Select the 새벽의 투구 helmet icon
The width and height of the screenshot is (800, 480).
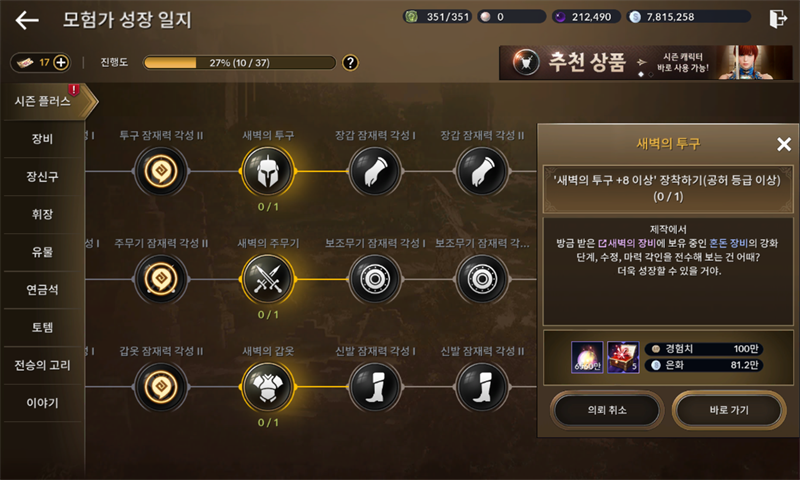click(x=268, y=171)
